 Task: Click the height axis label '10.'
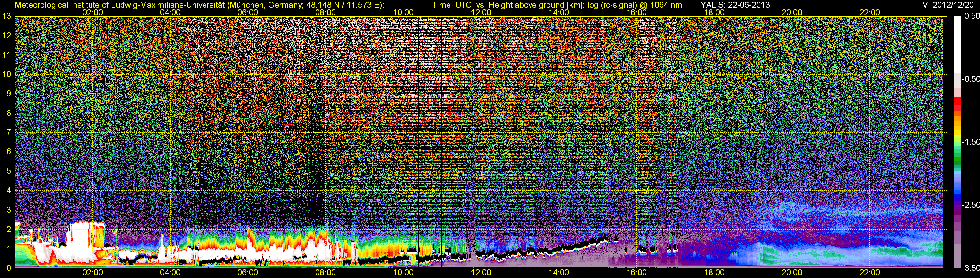point(7,74)
